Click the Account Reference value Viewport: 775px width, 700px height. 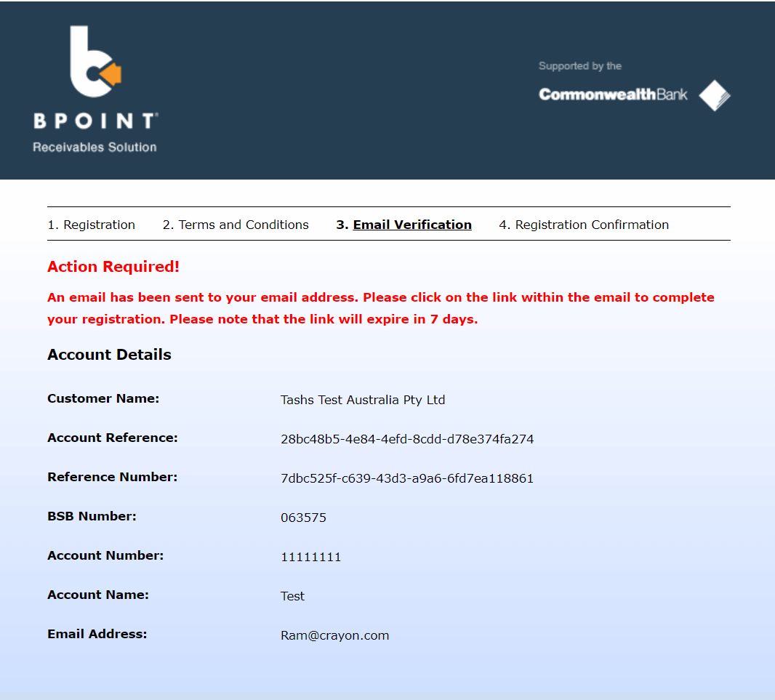tap(407, 438)
